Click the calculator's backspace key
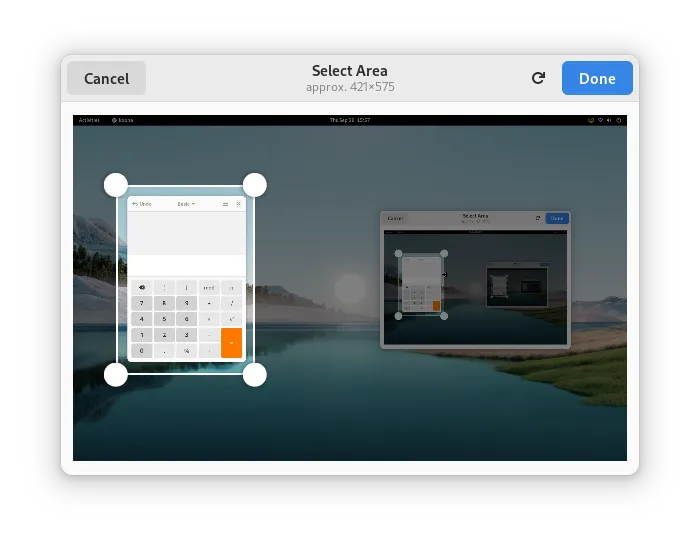 pos(142,288)
